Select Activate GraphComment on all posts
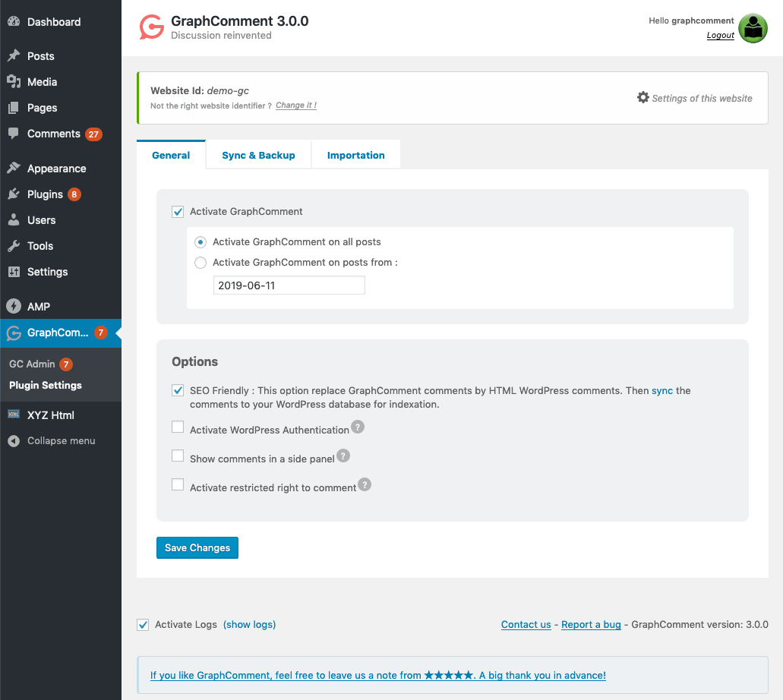This screenshot has height=700, width=783. 200,242
